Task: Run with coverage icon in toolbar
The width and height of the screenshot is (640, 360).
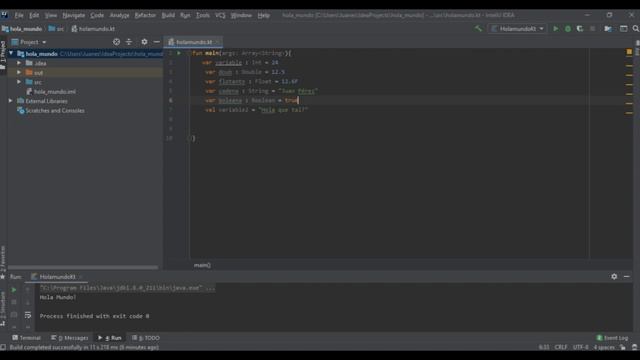Action: 580,29
